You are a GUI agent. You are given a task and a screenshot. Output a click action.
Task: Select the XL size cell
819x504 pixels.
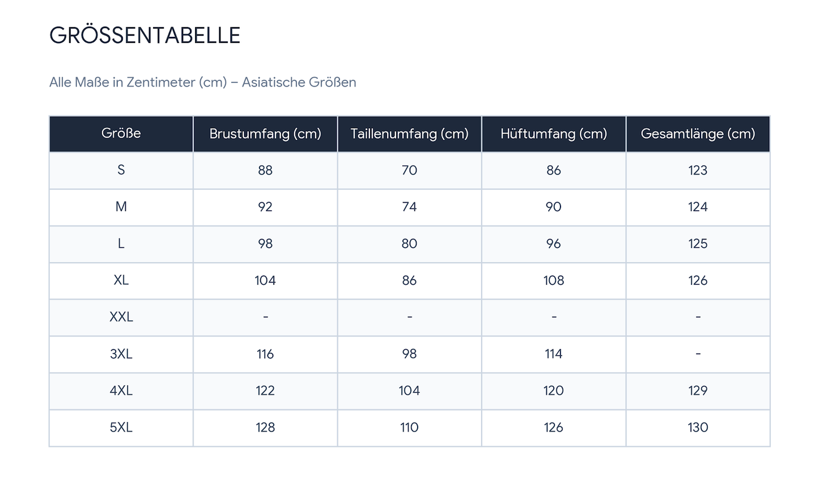pos(121,281)
